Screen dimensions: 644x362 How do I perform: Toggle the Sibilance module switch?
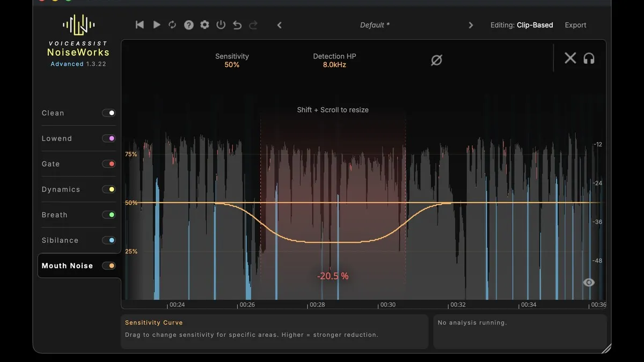tap(109, 240)
